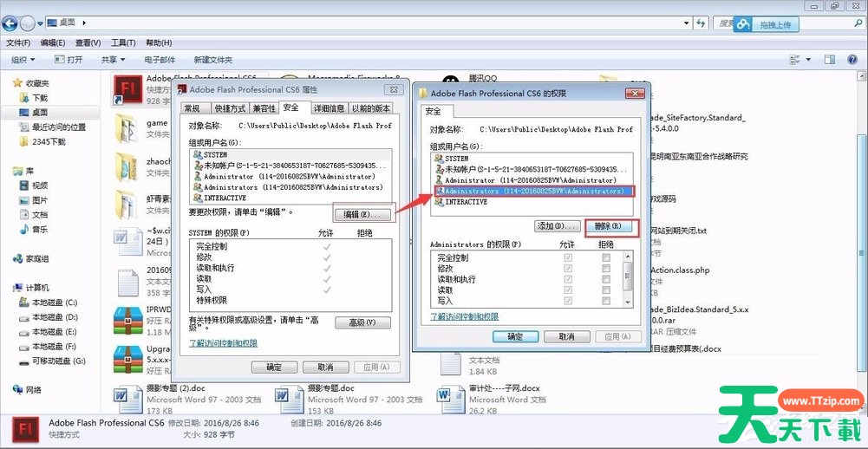Screen dimensions: 868x449
Task: Toggle allow checkbox for 修改
Action: click(568, 269)
